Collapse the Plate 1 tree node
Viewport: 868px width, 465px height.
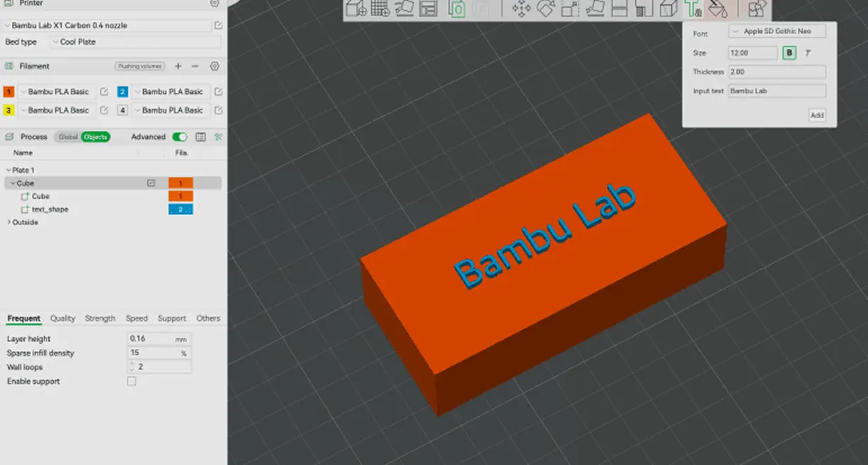[x=8, y=171]
